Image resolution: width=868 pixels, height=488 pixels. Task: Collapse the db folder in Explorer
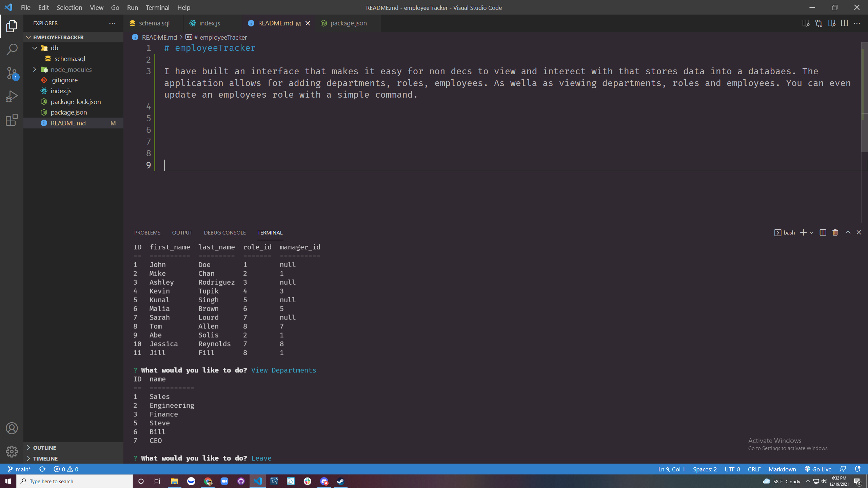(34, 48)
